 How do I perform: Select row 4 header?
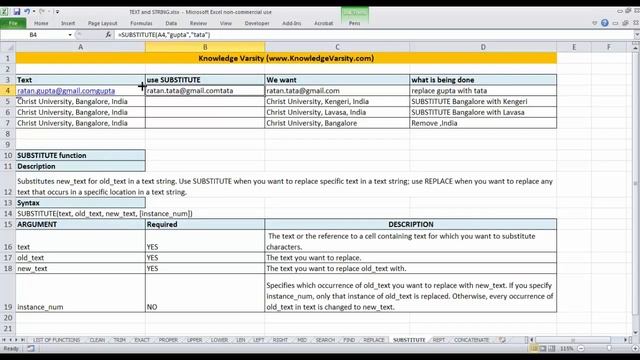8,91
